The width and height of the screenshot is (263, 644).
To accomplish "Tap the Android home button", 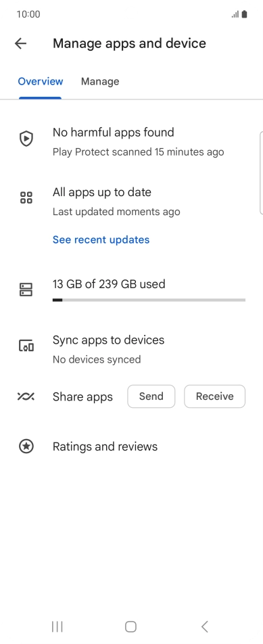I will [130, 626].
